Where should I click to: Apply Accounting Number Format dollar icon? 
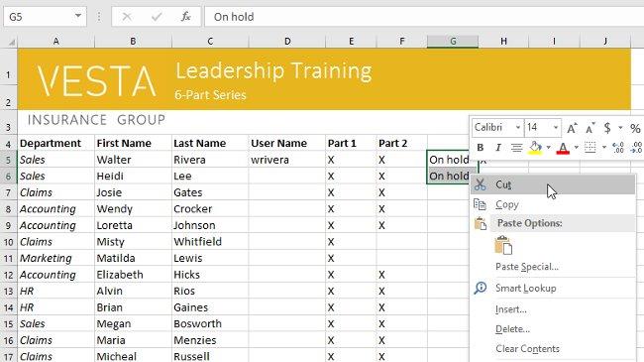[x=607, y=128]
